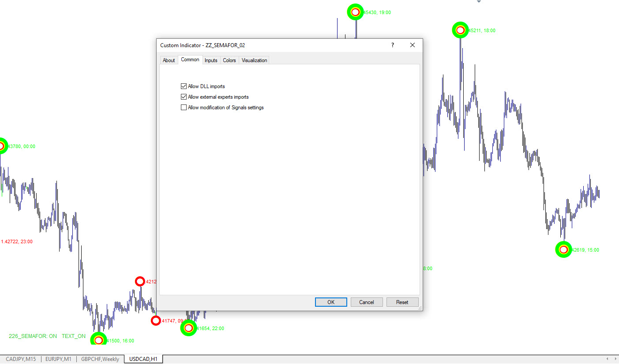Open the Inputs tab
619x364 pixels.
(211, 60)
